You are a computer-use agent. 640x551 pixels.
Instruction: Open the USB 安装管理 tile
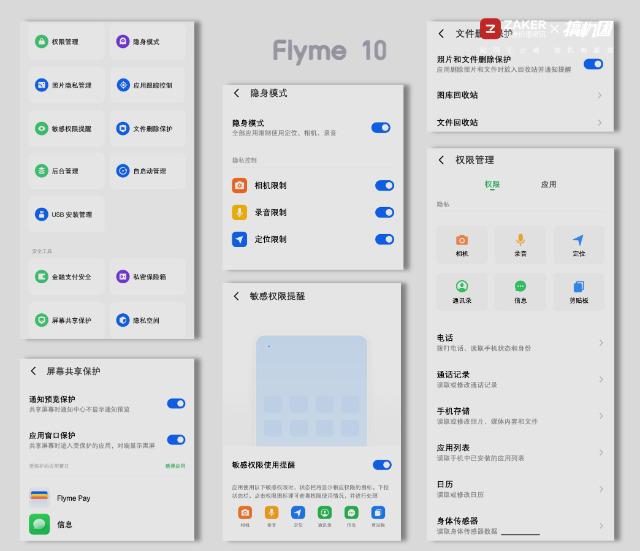[67, 214]
